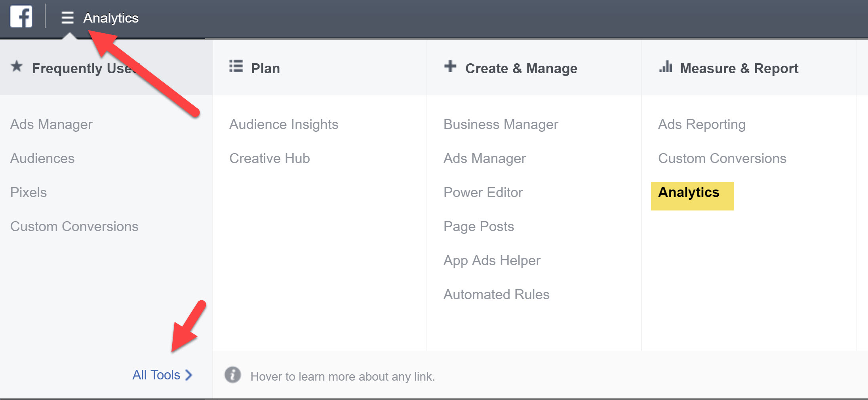Open Audience Insights

point(284,125)
